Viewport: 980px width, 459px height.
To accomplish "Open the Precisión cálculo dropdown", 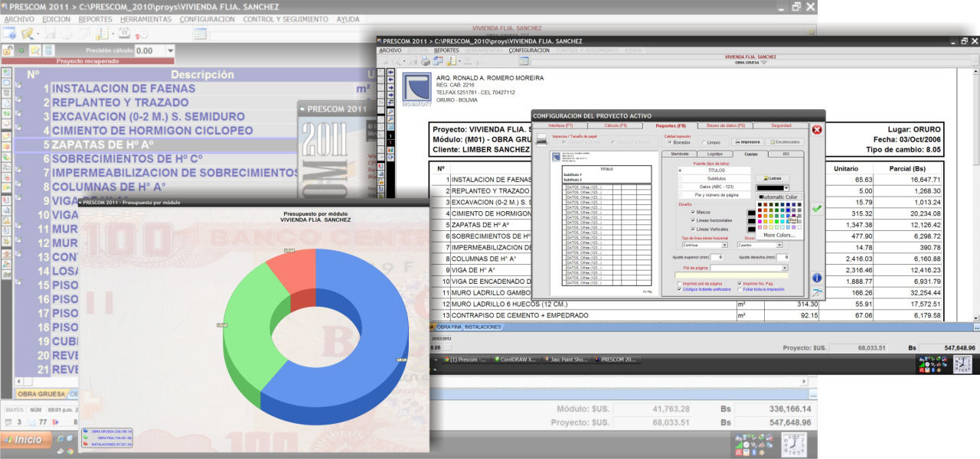I will 171,50.
